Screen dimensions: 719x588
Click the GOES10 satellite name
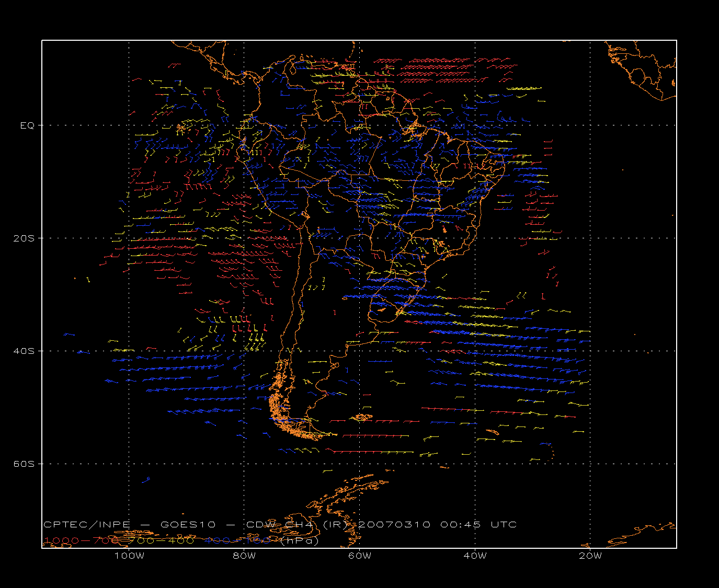187,525
